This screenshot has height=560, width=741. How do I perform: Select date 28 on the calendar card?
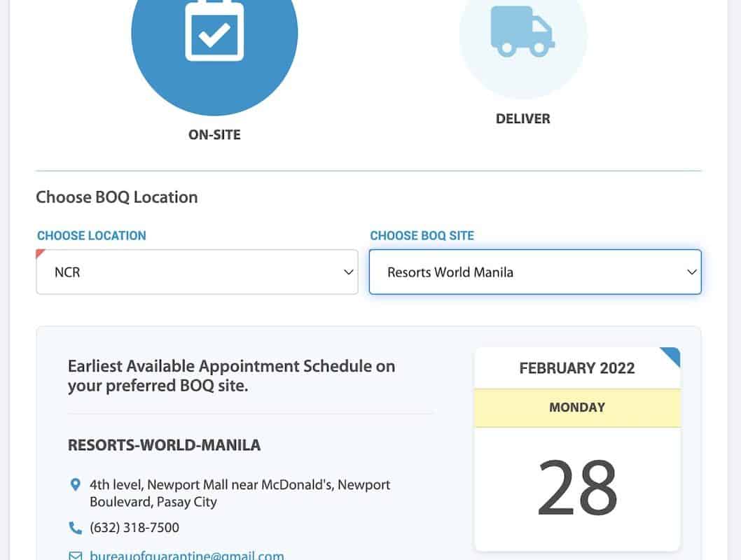tap(577, 487)
